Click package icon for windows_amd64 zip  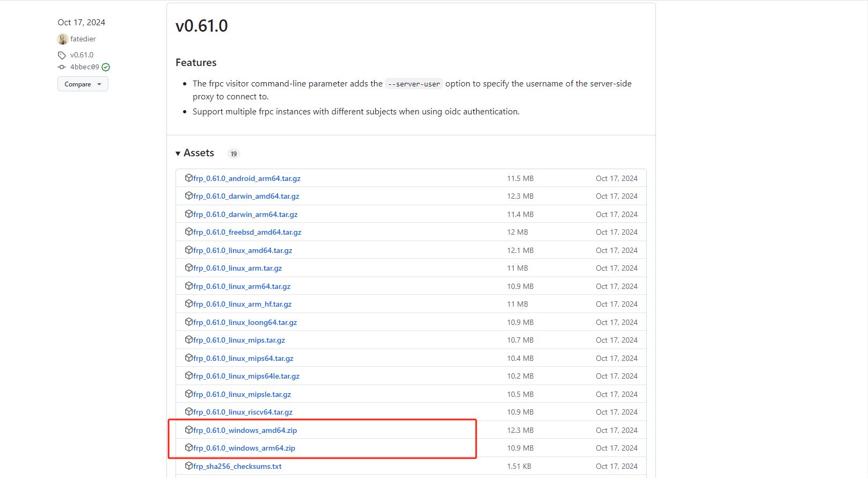[189, 430]
